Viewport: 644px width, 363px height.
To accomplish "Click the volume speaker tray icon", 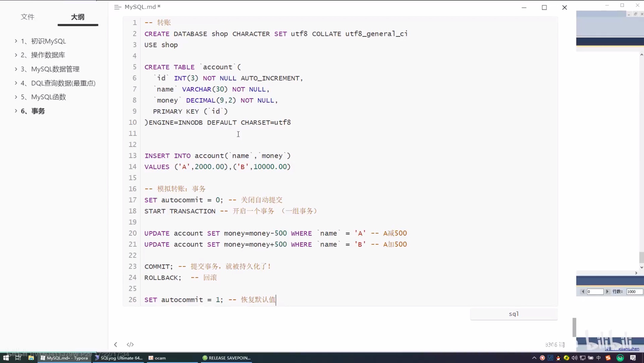I will [574, 358].
